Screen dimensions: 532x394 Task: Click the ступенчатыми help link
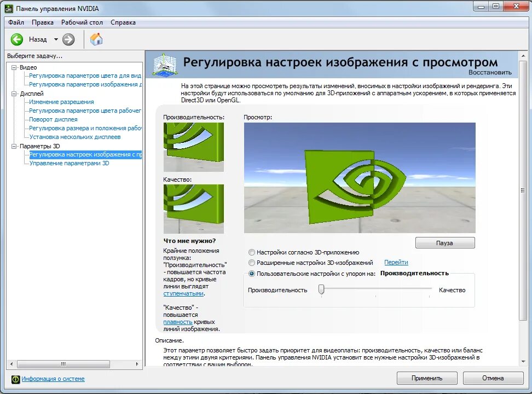[183, 293]
